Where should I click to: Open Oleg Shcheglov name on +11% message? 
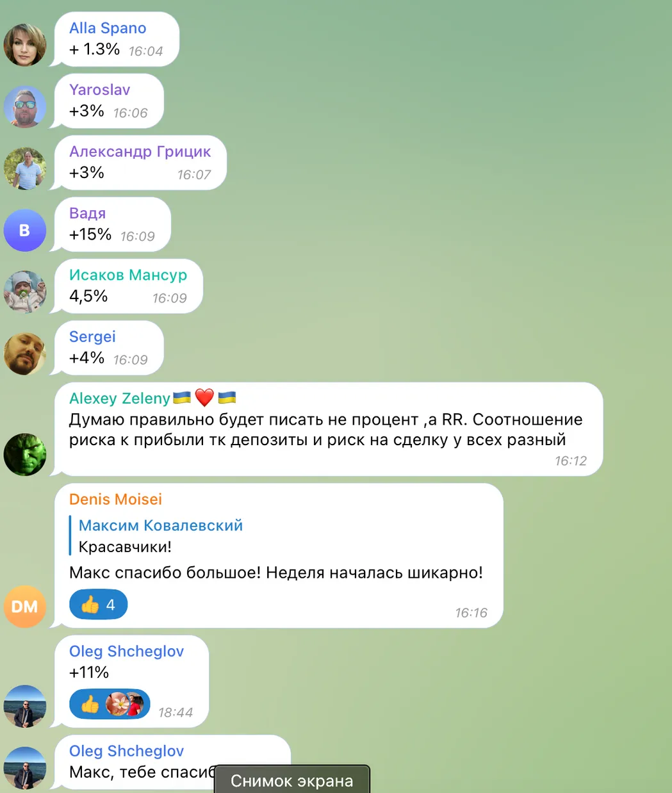click(x=126, y=651)
